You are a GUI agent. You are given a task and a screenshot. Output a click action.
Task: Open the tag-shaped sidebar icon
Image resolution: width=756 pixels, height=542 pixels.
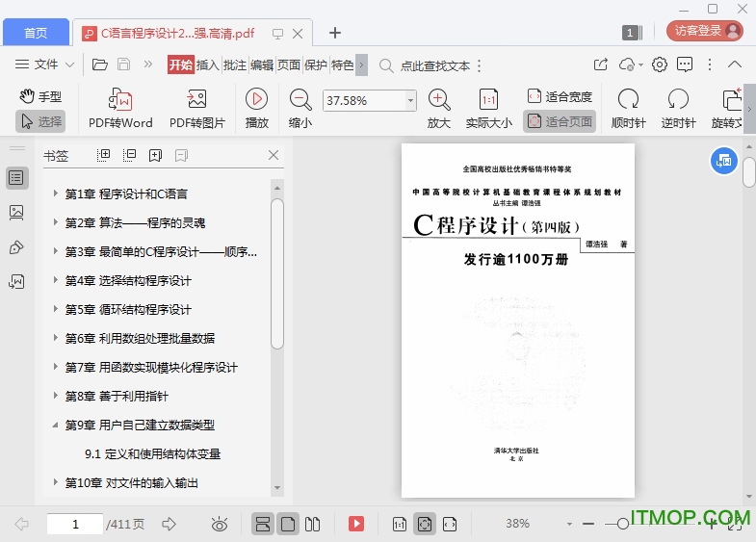[x=17, y=247]
